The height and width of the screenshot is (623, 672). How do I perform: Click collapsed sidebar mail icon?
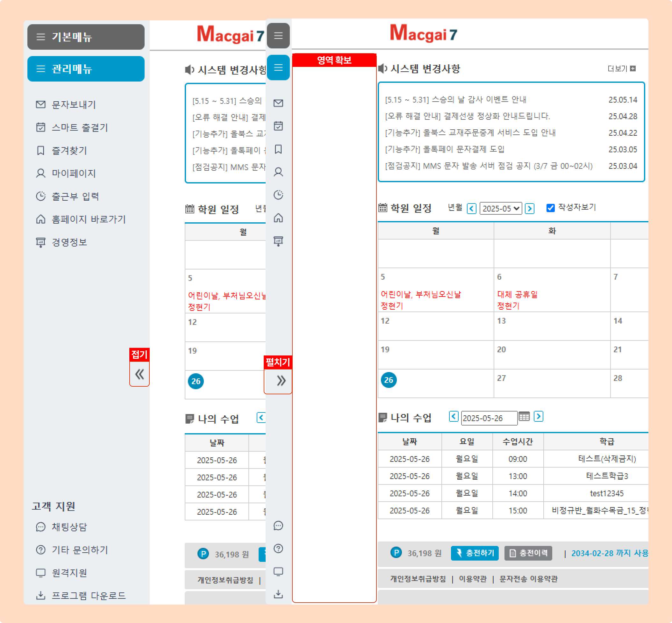[278, 103]
